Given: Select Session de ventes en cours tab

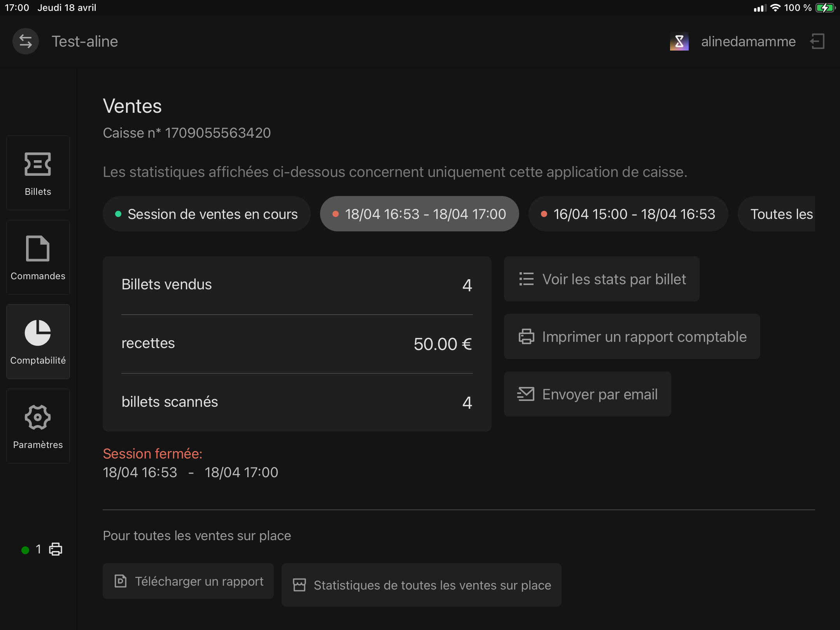Looking at the screenshot, I should [206, 214].
